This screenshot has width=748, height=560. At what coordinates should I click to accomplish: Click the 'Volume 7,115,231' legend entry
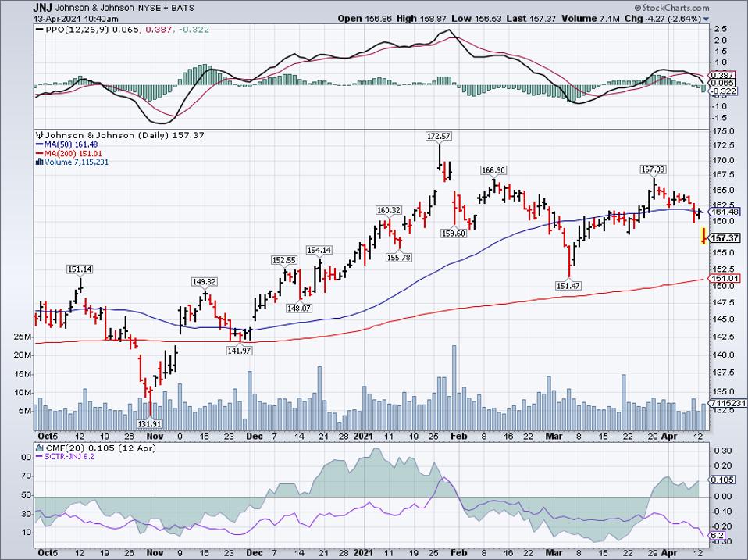click(77, 162)
